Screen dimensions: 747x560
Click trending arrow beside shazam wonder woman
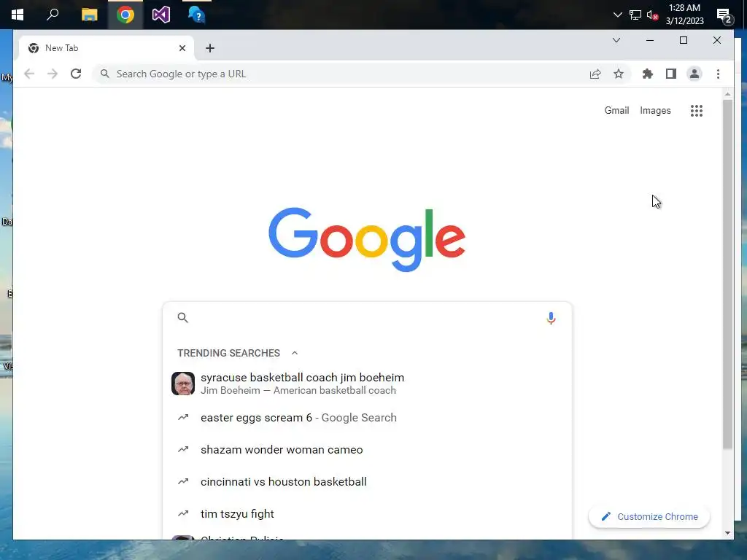183,449
